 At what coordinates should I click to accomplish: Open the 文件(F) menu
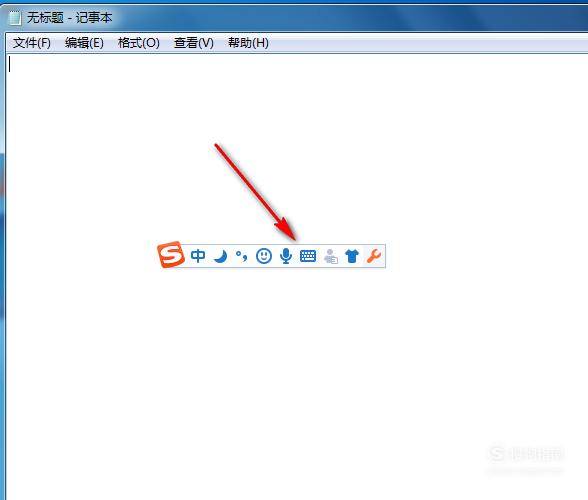[x=32, y=43]
